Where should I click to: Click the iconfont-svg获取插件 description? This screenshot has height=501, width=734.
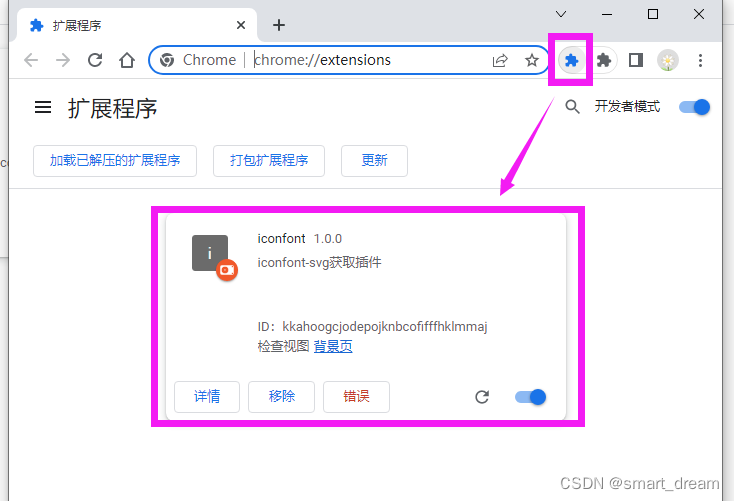click(x=319, y=262)
